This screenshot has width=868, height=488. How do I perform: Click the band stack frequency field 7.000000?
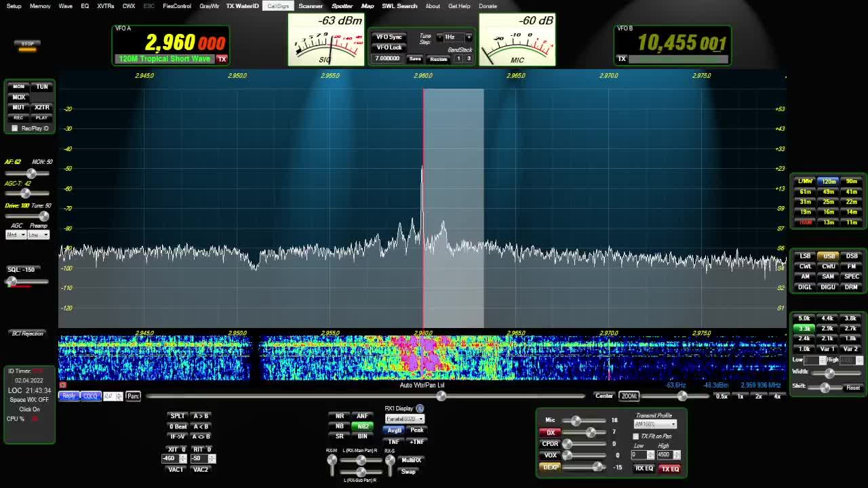pos(388,59)
